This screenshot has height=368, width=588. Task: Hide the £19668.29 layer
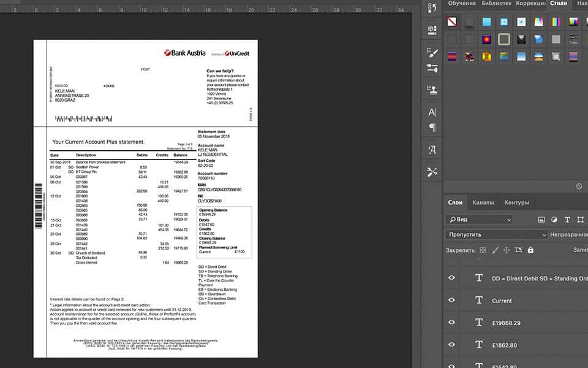tap(452, 322)
